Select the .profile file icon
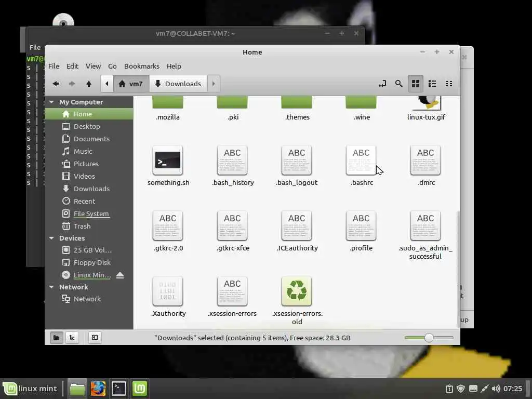This screenshot has height=399, width=532. [361, 225]
